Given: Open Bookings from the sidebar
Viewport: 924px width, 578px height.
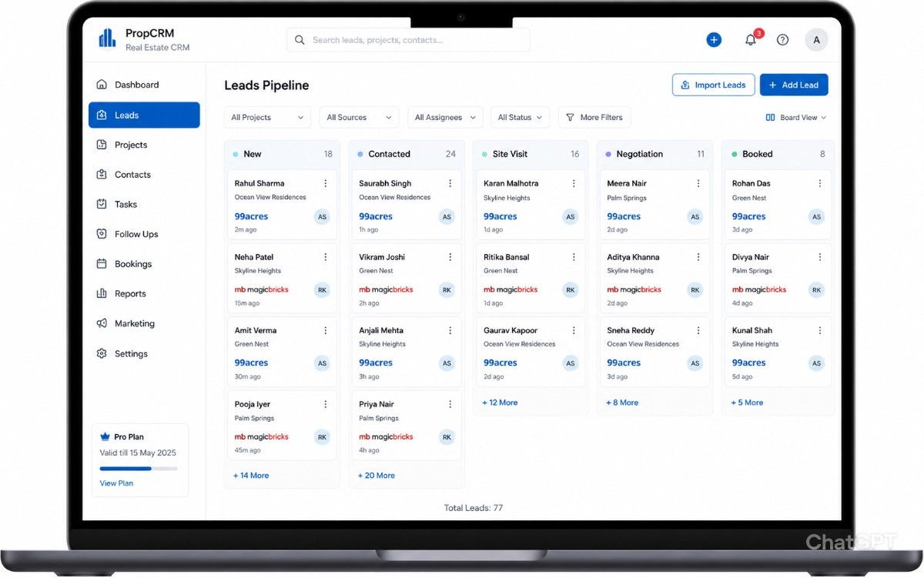Looking at the screenshot, I should pos(144,264).
